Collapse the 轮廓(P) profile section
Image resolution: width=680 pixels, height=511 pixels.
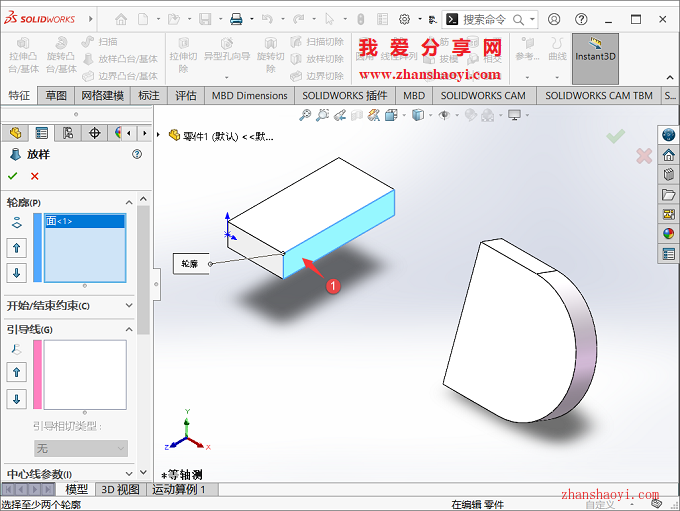coord(128,202)
